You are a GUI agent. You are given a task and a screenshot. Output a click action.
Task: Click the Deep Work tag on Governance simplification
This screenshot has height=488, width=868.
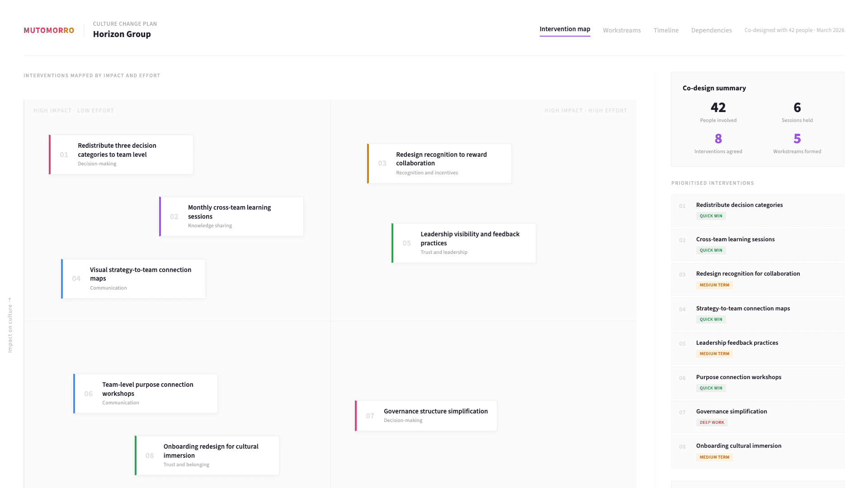(x=712, y=422)
